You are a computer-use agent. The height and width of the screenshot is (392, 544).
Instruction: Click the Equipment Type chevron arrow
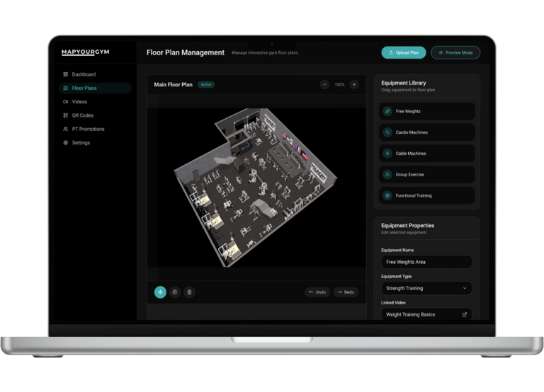pyautogui.click(x=465, y=289)
